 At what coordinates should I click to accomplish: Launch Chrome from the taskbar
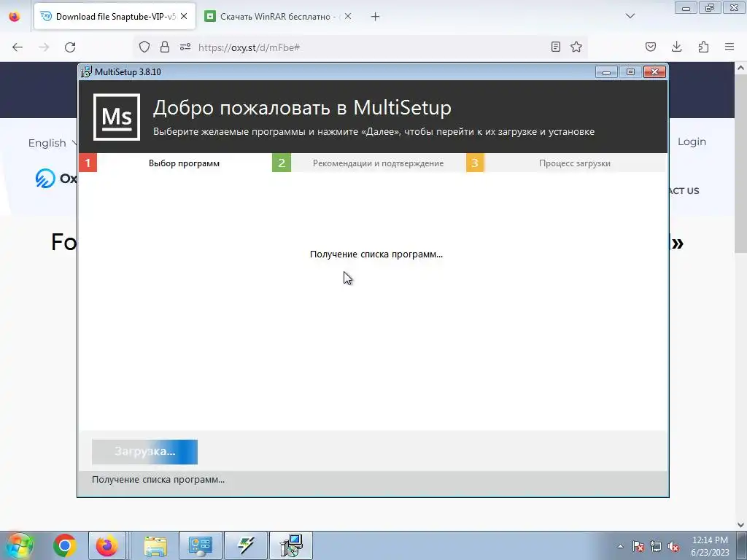pos(65,545)
